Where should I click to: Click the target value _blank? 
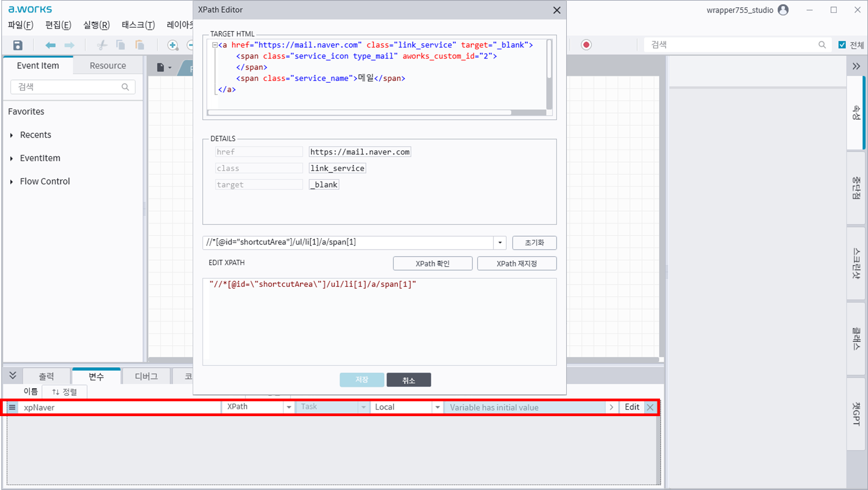pos(324,185)
